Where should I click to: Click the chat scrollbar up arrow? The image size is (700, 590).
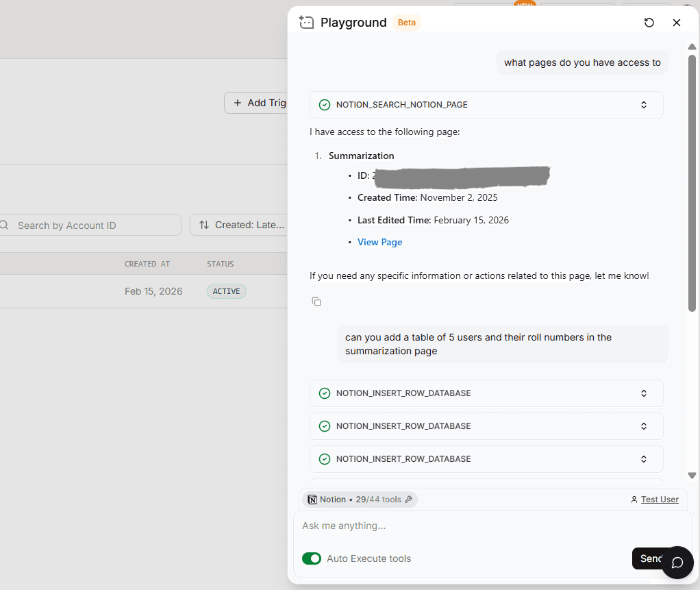[x=692, y=47]
